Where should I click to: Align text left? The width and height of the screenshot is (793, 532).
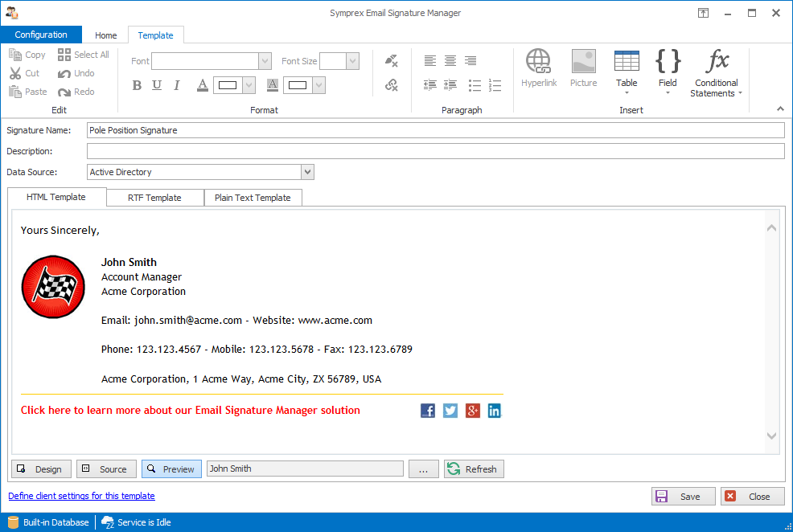430,60
